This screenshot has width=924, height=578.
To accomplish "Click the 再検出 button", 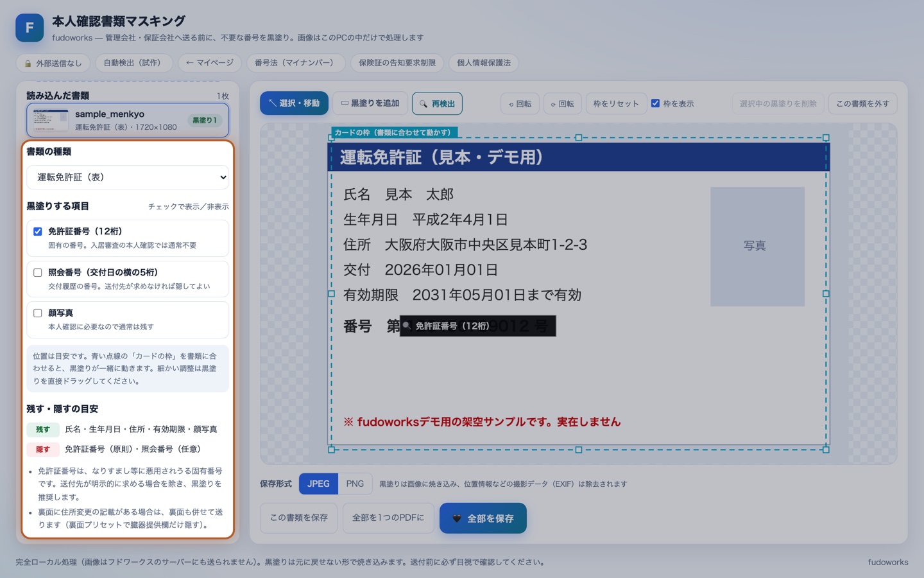I will coord(437,103).
